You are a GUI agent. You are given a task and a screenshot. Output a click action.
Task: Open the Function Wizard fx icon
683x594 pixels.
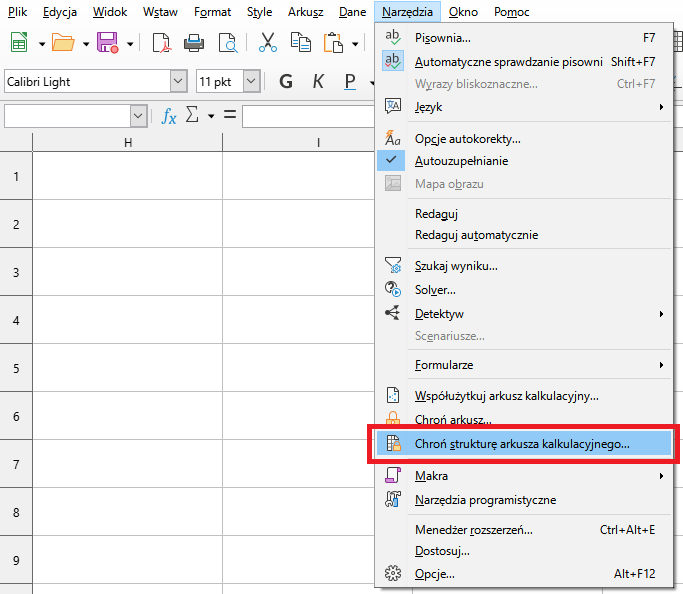[x=169, y=116]
